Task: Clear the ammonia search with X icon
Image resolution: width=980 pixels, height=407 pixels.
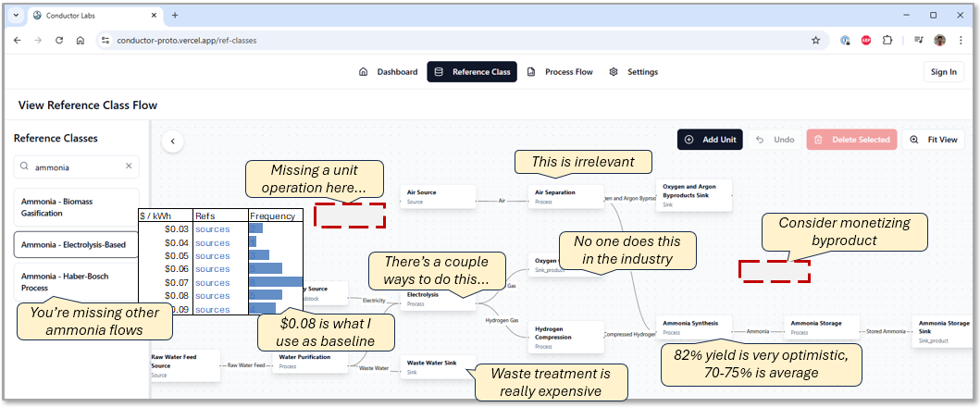Action: [x=130, y=167]
